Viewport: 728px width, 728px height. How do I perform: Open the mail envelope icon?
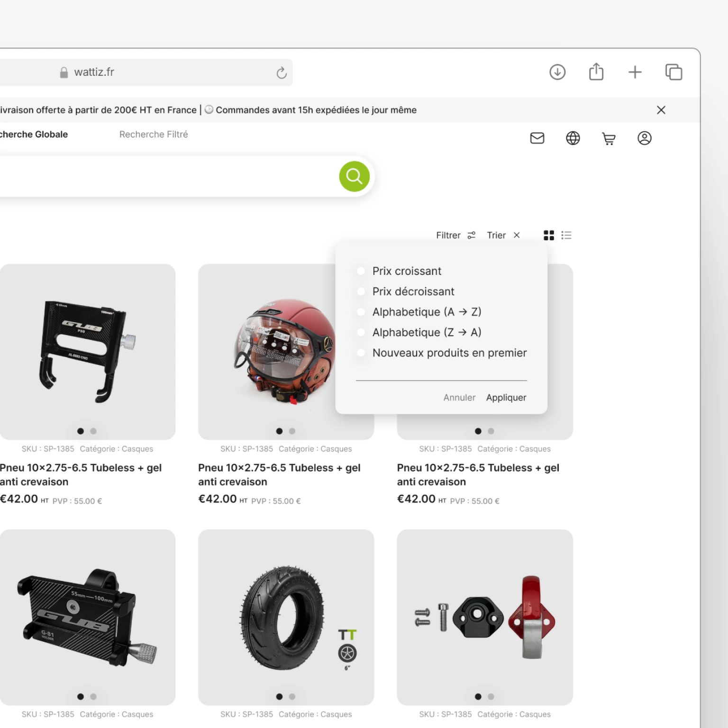tap(537, 138)
